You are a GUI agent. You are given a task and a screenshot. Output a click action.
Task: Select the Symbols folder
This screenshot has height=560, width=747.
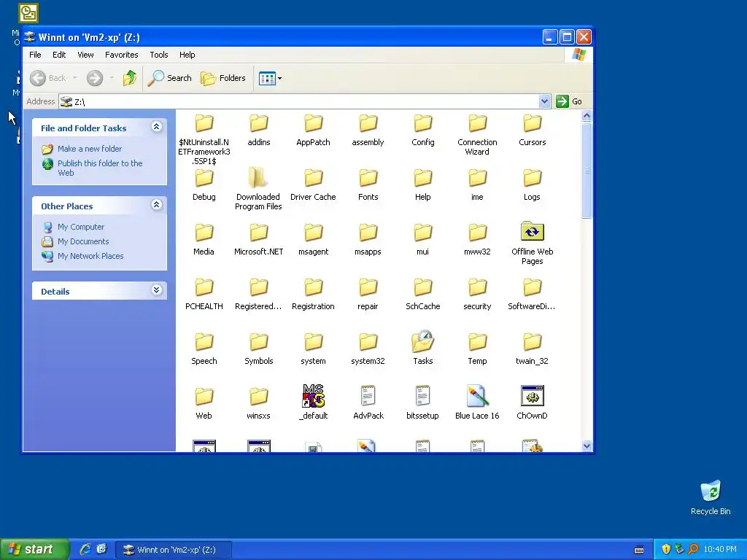pos(259,343)
